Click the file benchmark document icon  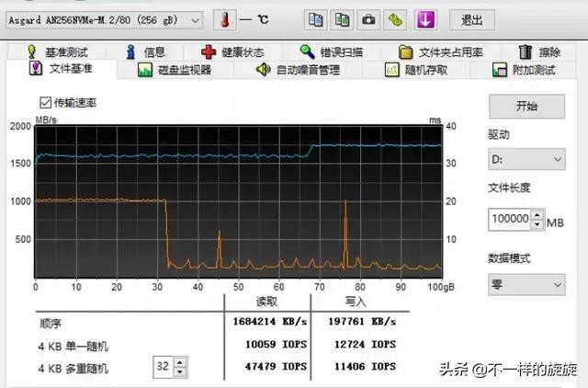(36, 69)
